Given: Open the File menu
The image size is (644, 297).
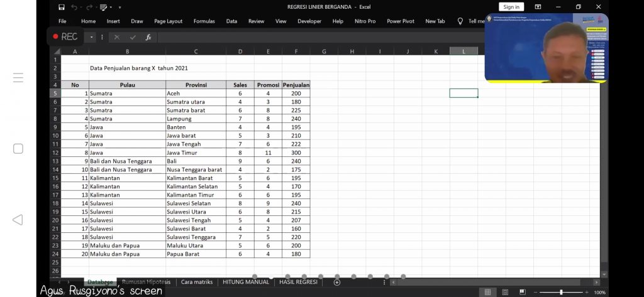Looking at the screenshot, I should tap(62, 21).
